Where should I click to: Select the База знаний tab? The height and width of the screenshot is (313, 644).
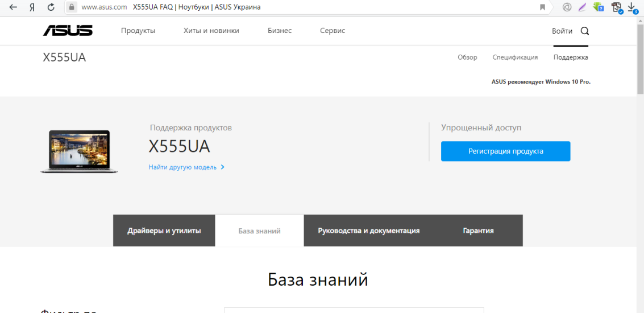[x=260, y=230]
